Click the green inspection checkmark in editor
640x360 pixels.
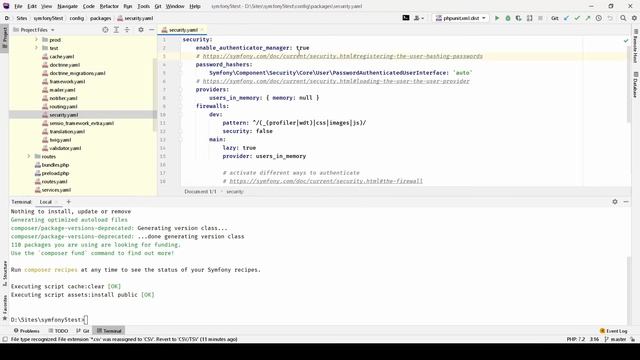626,40
